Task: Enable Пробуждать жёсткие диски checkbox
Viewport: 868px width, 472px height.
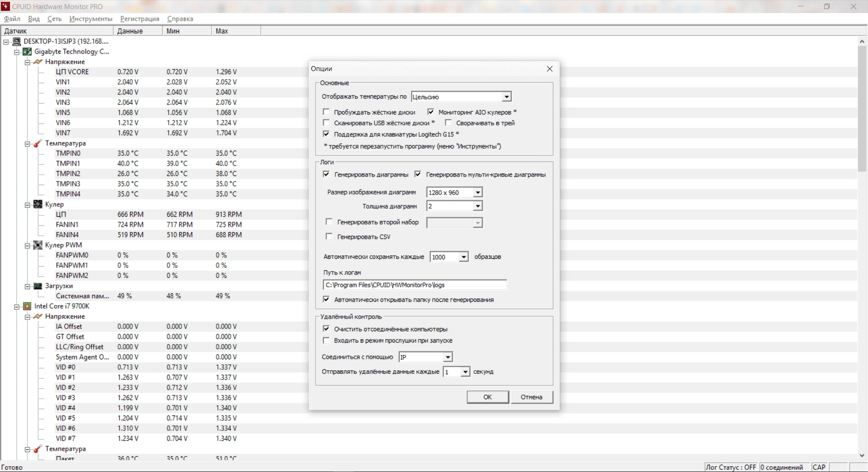Action: click(326, 112)
